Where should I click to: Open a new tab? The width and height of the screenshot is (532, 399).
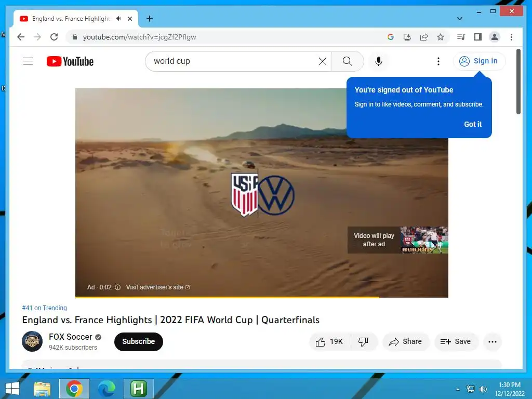[x=149, y=19]
